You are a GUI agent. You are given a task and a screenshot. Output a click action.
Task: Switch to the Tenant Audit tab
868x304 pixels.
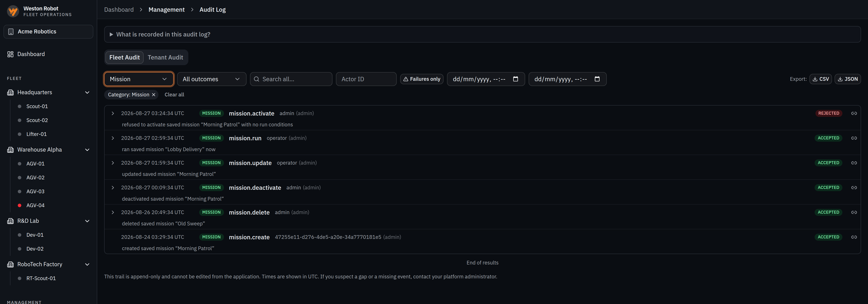165,58
